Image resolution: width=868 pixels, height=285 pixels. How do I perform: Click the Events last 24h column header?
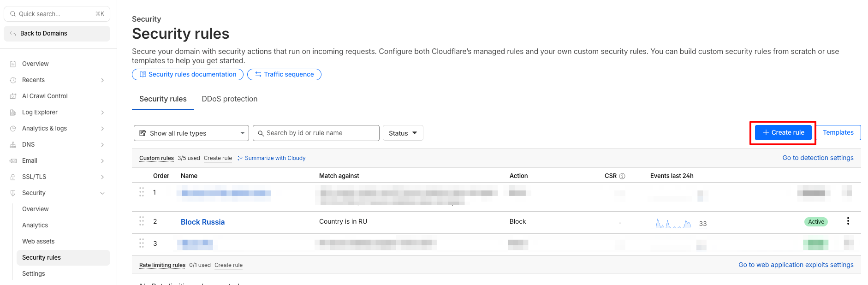[672, 176]
